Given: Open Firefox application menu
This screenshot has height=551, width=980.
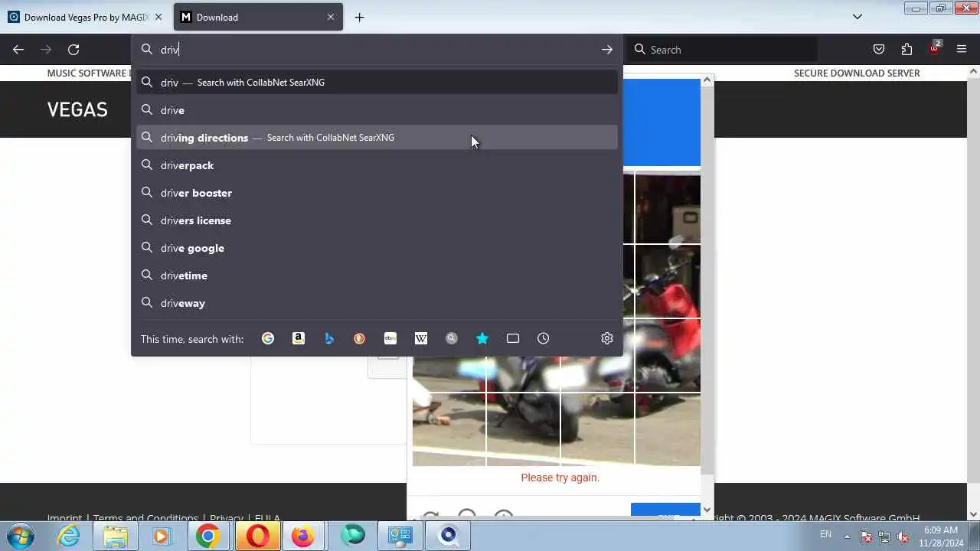Looking at the screenshot, I should pyautogui.click(x=962, y=50).
